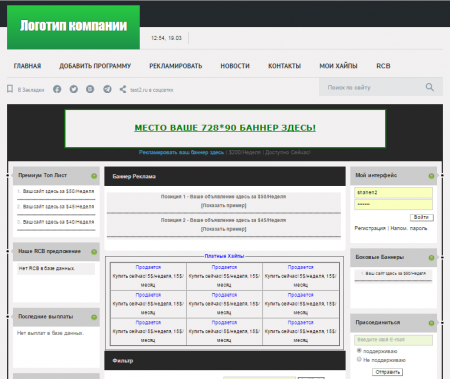Open the ГЛАВНАЯ menu item
This screenshot has width=450, height=379.
click(27, 66)
